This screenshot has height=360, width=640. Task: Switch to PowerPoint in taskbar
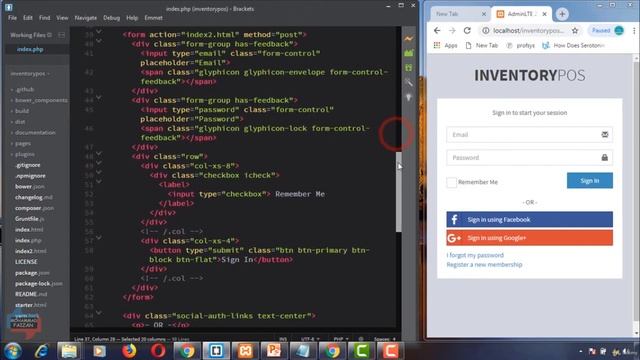point(274,351)
